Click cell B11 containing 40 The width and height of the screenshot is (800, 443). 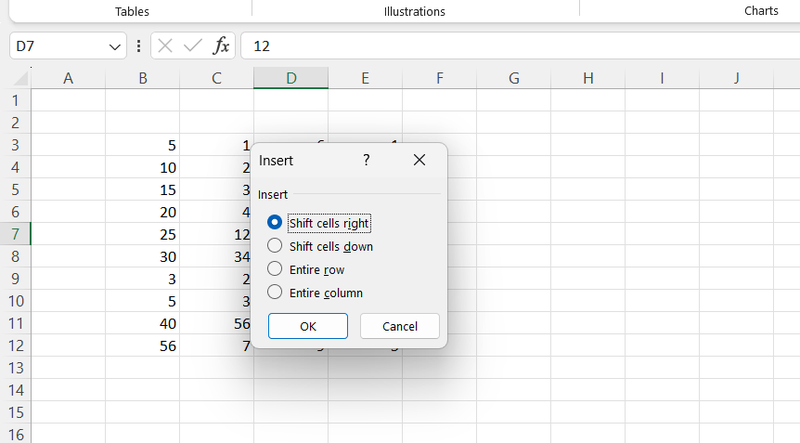[142, 323]
